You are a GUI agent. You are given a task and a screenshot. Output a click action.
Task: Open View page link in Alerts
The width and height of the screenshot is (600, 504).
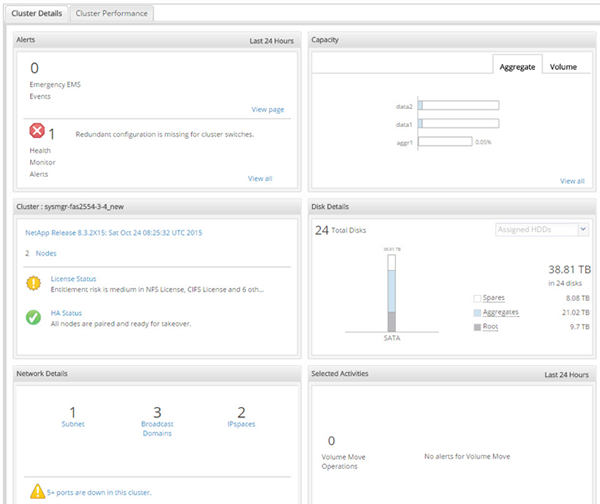pos(267,109)
